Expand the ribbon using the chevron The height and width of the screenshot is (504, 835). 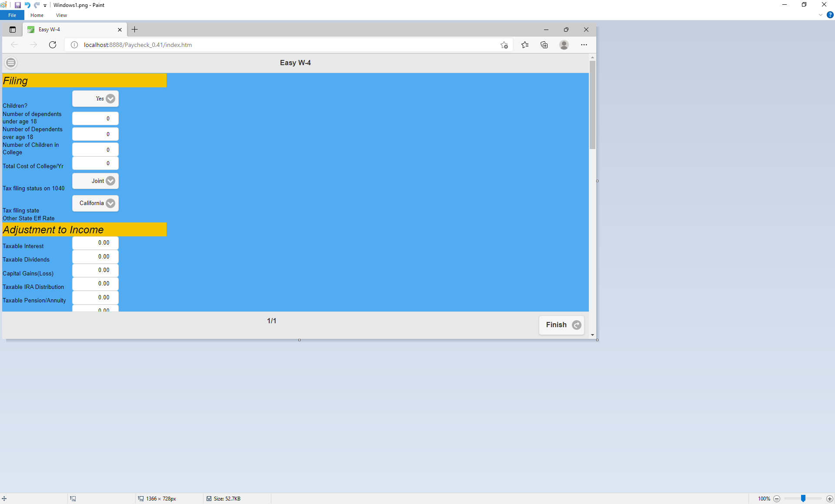[x=820, y=15]
